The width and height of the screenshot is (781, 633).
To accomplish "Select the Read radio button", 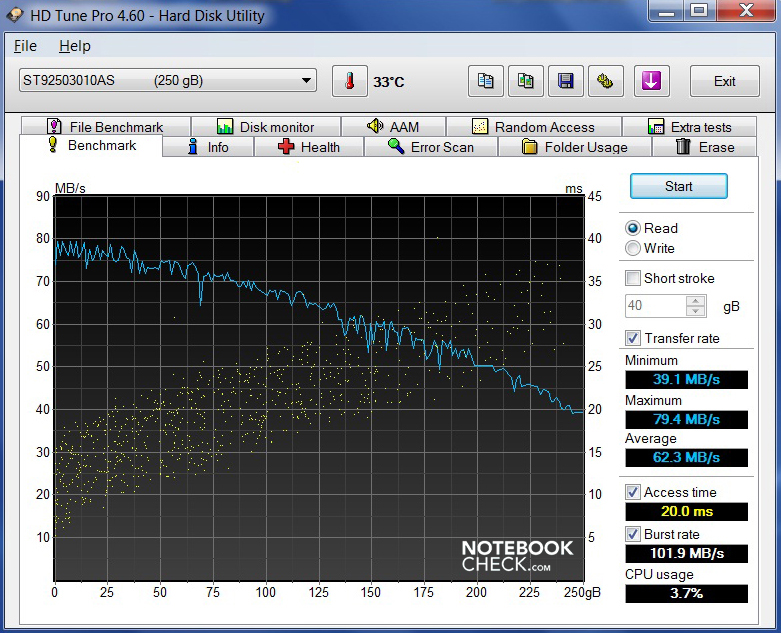I will [x=633, y=228].
